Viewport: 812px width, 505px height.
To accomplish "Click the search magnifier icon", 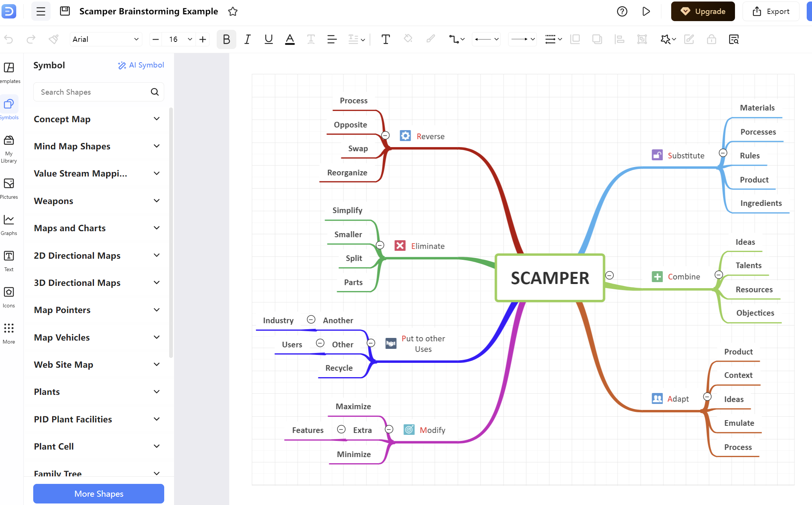I will pos(155,92).
